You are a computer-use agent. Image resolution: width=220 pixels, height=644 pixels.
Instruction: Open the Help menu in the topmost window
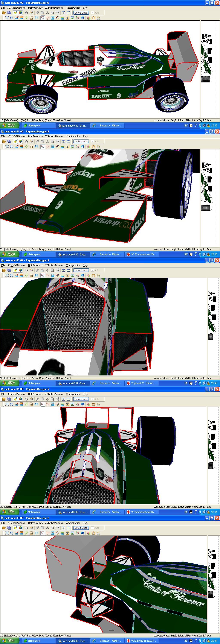(x=85, y=8)
